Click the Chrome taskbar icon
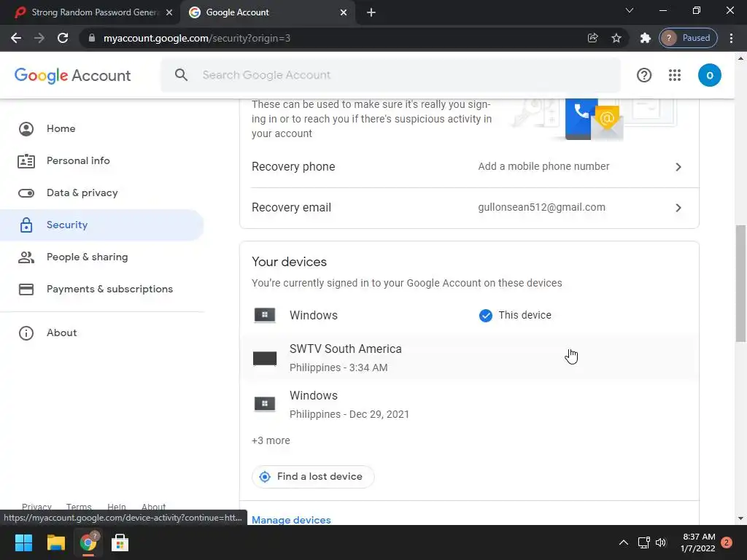The width and height of the screenshot is (747, 560). [x=88, y=542]
